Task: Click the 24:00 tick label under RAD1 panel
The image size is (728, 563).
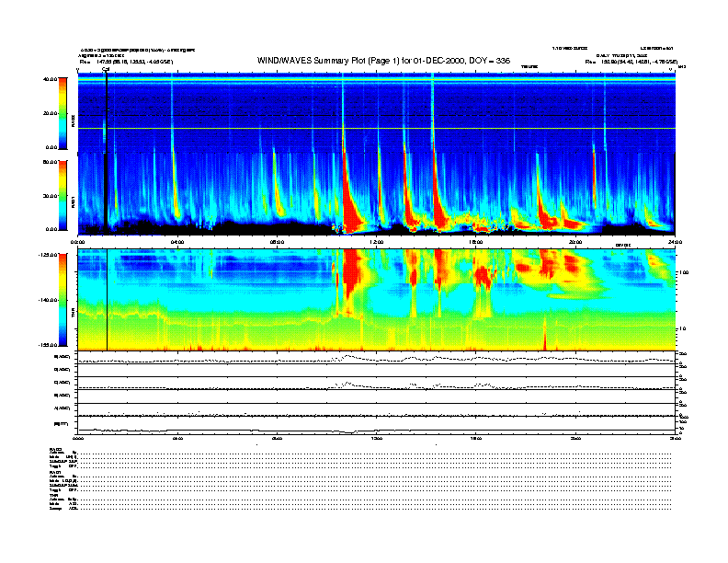Action: (x=675, y=242)
